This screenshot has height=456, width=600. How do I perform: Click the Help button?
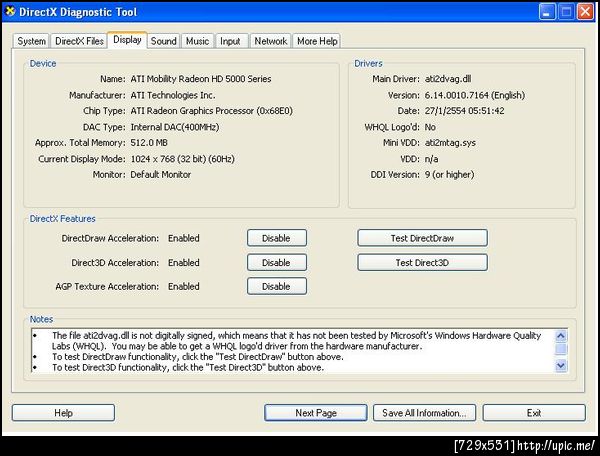[x=63, y=413]
